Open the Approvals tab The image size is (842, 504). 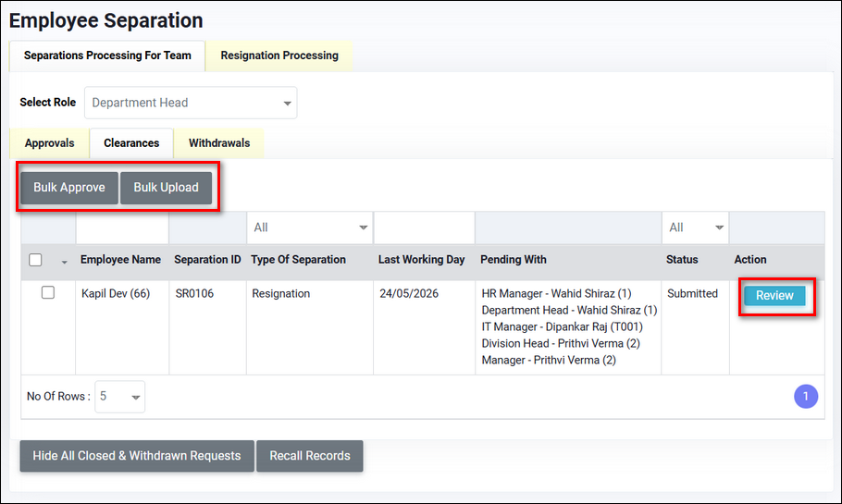pyautogui.click(x=50, y=143)
